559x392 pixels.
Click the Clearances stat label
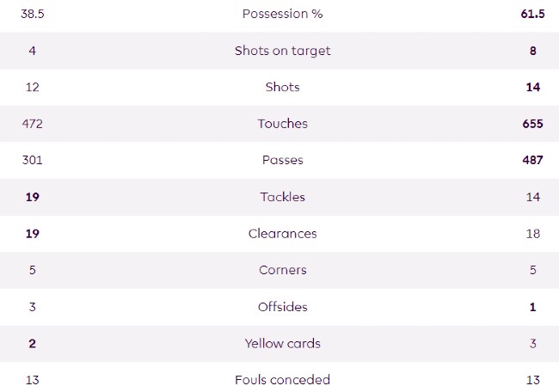pos(282,234)
